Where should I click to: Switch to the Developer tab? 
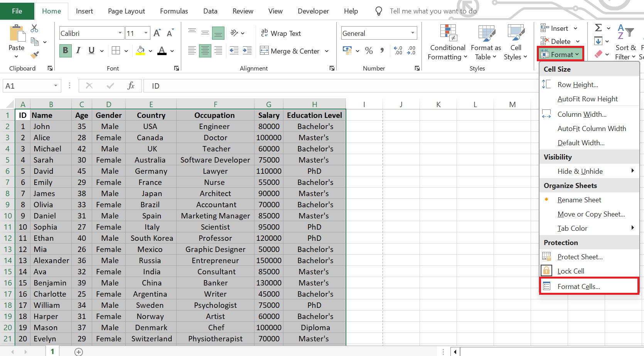[313, 11]
